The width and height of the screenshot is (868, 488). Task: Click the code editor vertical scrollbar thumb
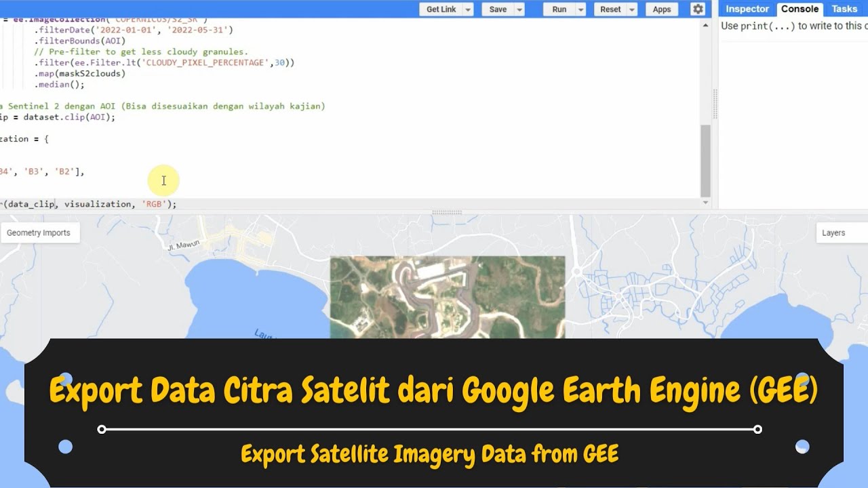tap(705, 160)
